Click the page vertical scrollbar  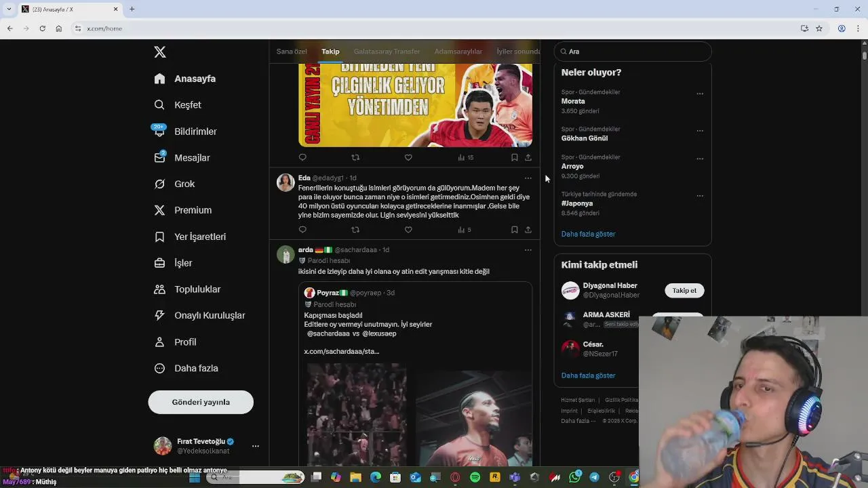click(864, 56)
